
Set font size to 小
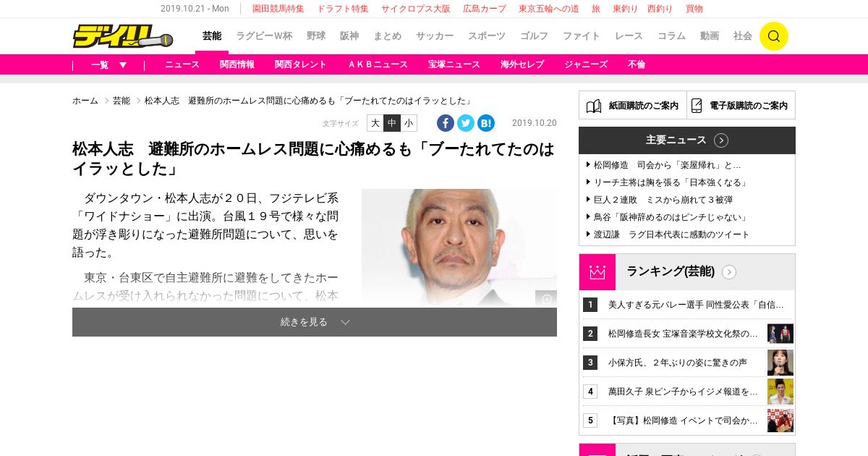point(409,123)
